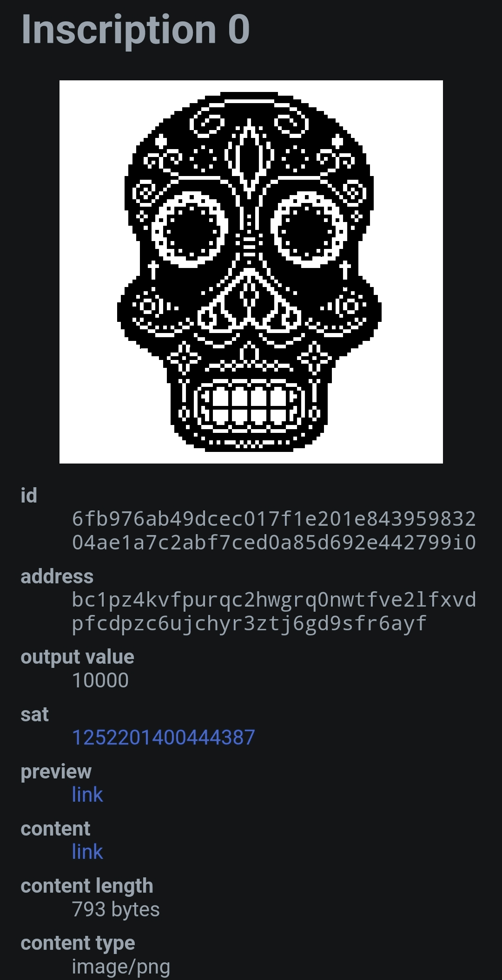Click the content length field label
The width and height of the screenshot is (502, 980).
[x=87, y=886]
